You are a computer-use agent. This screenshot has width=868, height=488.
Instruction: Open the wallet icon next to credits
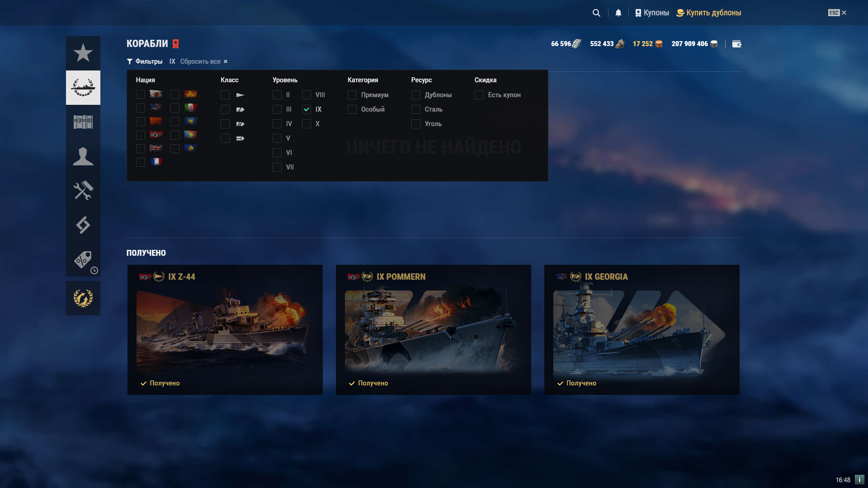737,44
